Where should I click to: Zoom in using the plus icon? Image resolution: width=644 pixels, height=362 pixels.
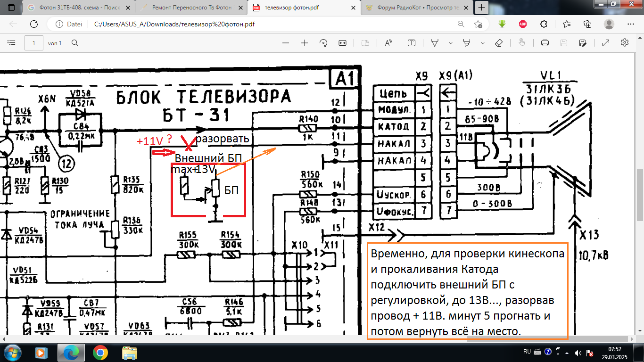click(305, 43)
